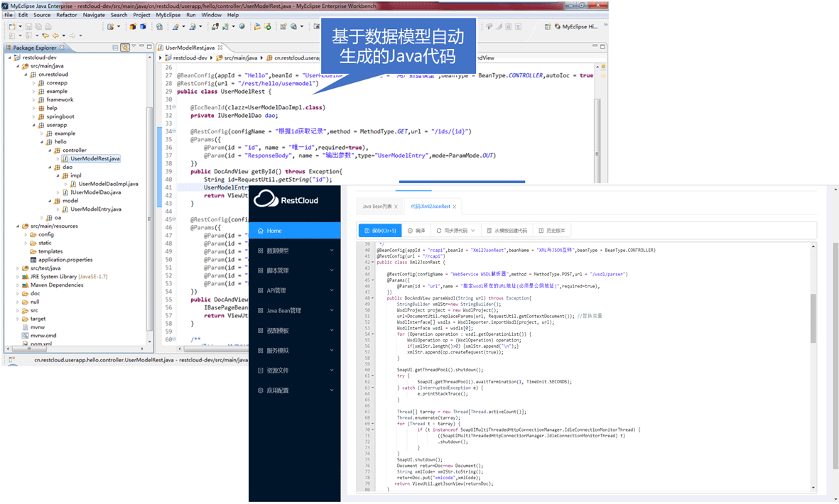839x504 pixels.
Task: Go to Home in RestCloud sidebar
Action: [x=294, y=231]
